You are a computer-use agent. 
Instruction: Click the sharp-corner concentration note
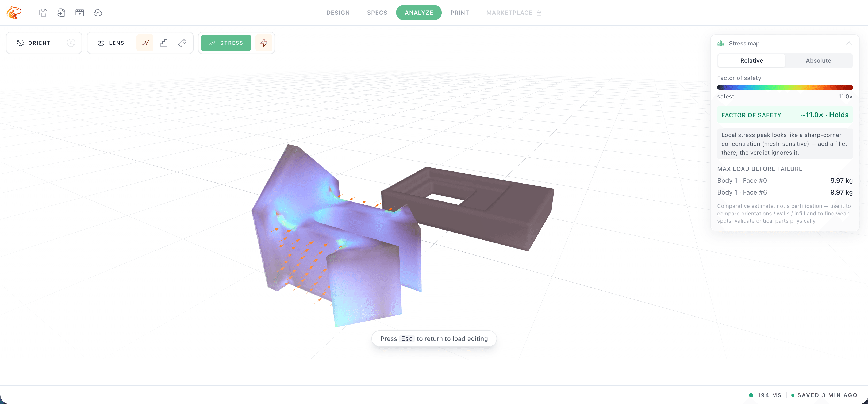point(785,144)
